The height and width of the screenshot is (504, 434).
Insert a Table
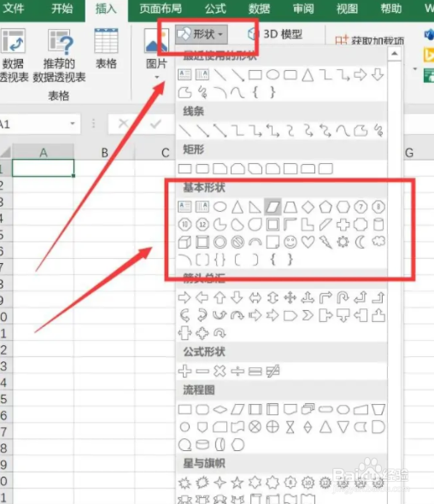[106, 48]
